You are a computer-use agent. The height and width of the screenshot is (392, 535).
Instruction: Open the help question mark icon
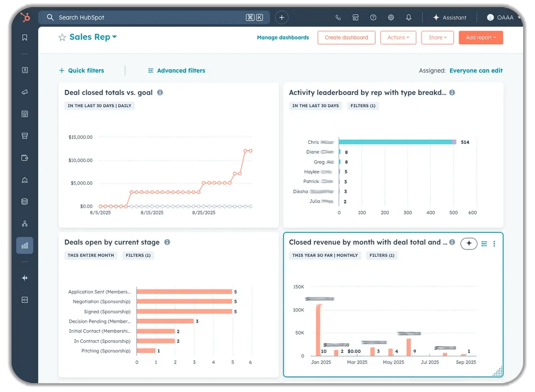tap(373, 17)
